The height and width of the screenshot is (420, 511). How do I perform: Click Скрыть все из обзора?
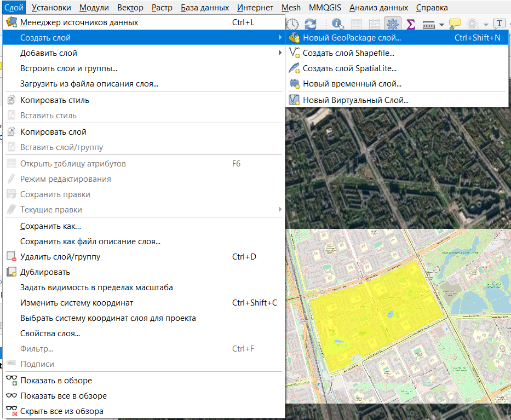tap(61, 411)
